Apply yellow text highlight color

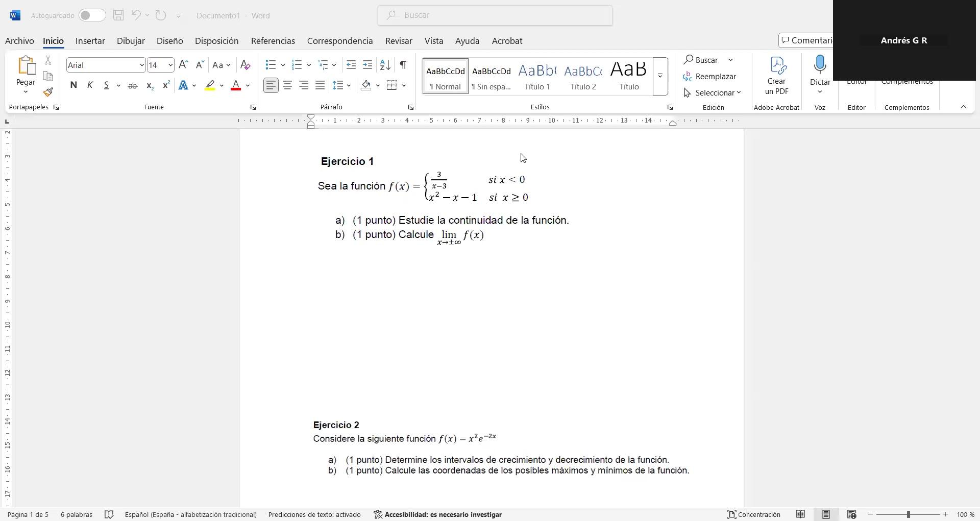(210, 85)
